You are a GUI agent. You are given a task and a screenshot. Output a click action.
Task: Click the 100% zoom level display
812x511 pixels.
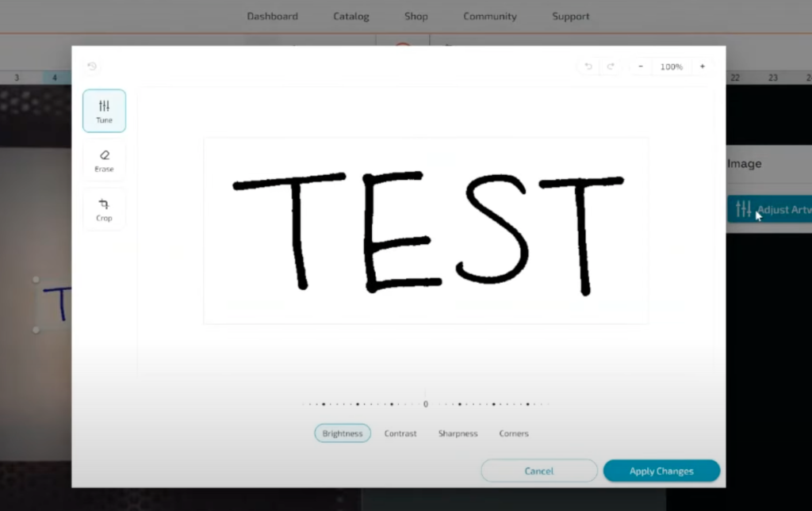671,67
